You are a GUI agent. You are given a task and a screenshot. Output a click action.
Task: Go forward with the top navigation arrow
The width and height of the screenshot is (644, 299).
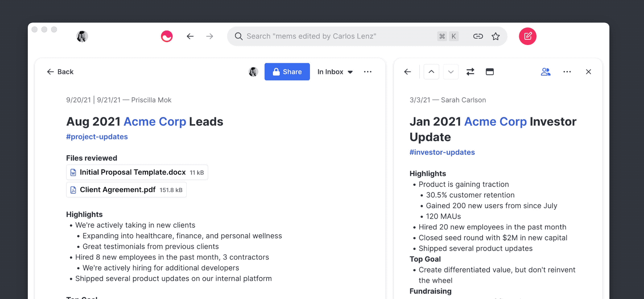click(210, 36)
